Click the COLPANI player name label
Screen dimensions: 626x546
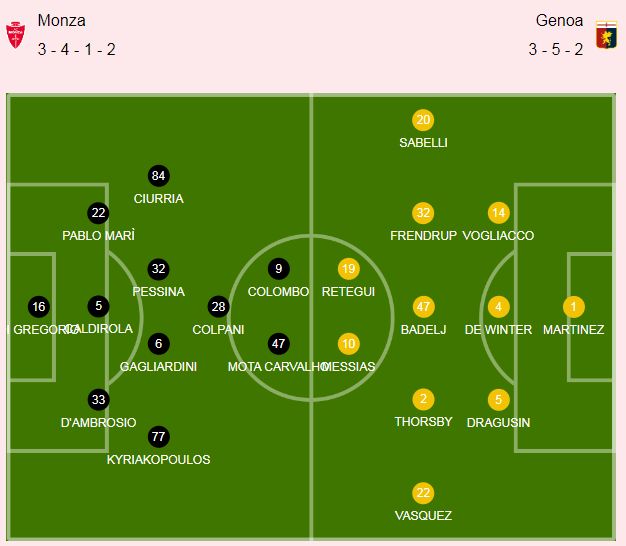pos(218,330)
